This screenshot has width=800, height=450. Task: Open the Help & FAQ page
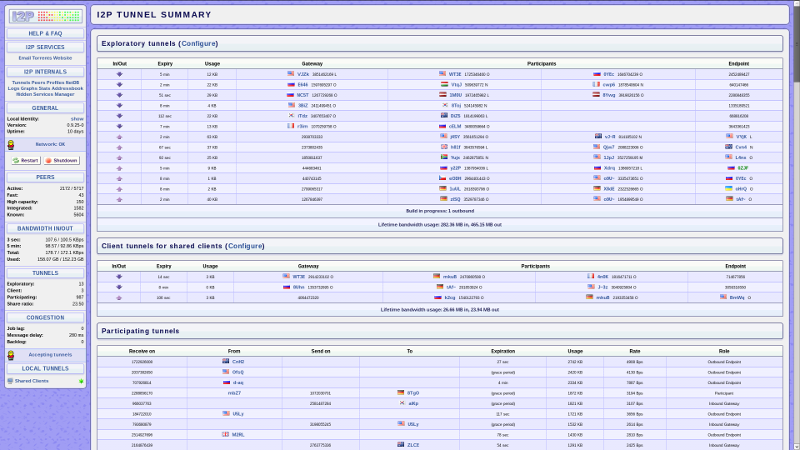(x=45, y=34)
